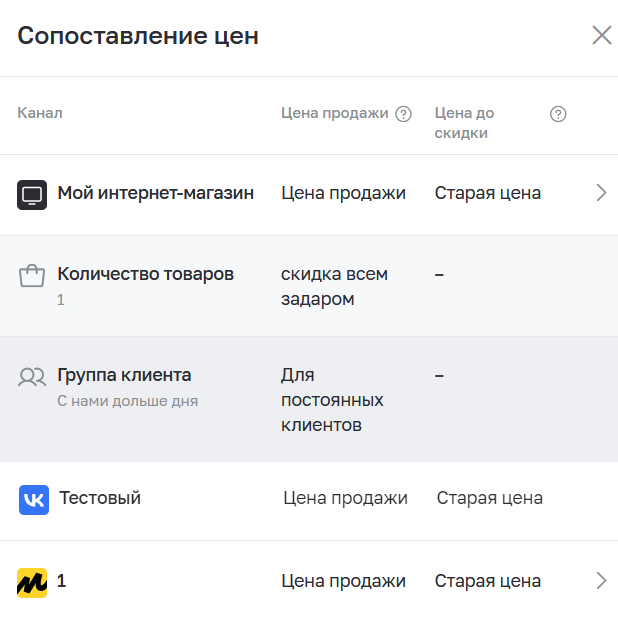Select the Количество товаров rule row
Viewport: 618px width, 628px height.
click(x=309, y=286)
